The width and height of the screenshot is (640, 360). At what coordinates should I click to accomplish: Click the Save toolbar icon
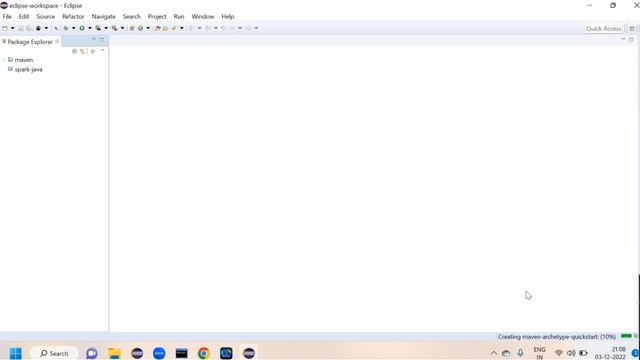pyautogui.click(x=21, y=28)
